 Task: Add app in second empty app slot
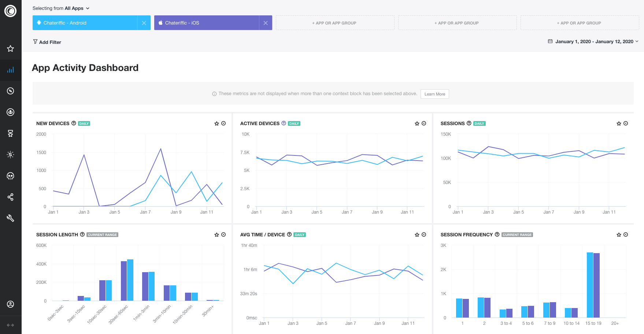pos(457,23)
